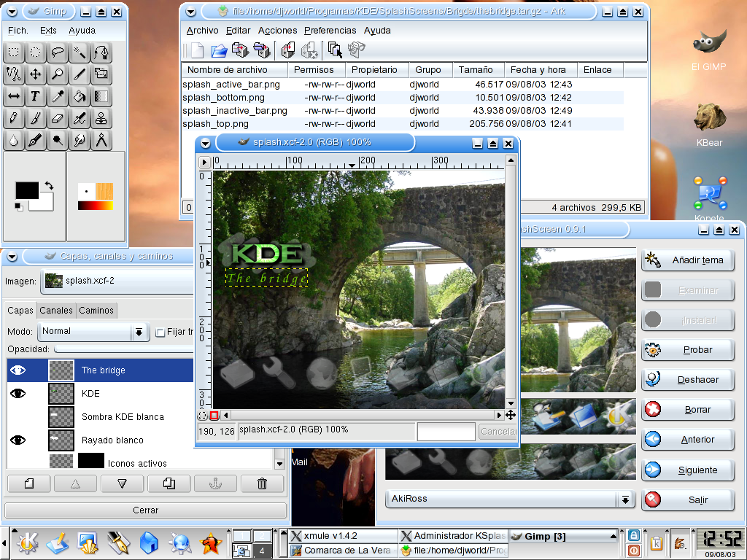
Task: Switch to the Caminos tab
Action: click(x=96, y=311)
